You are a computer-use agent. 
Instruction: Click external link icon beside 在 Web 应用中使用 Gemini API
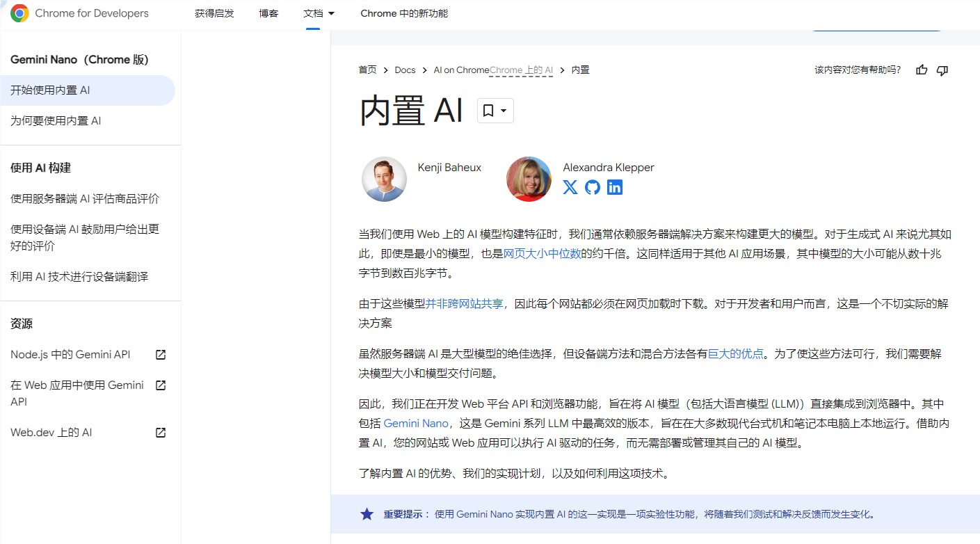pyautogui.click(x=160, y=385)
